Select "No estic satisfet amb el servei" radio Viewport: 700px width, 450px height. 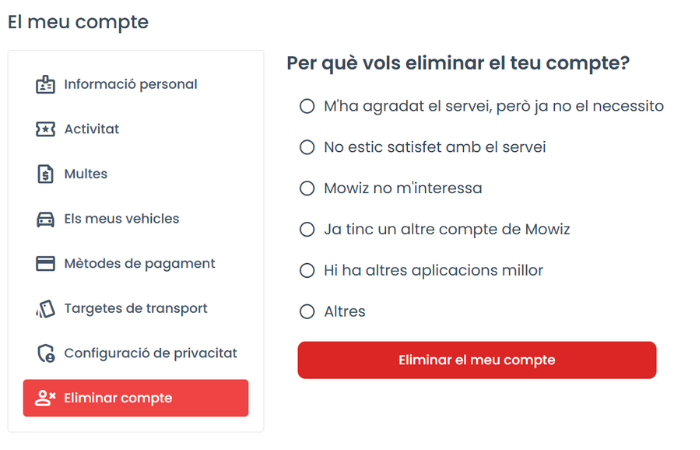point(307,147)
